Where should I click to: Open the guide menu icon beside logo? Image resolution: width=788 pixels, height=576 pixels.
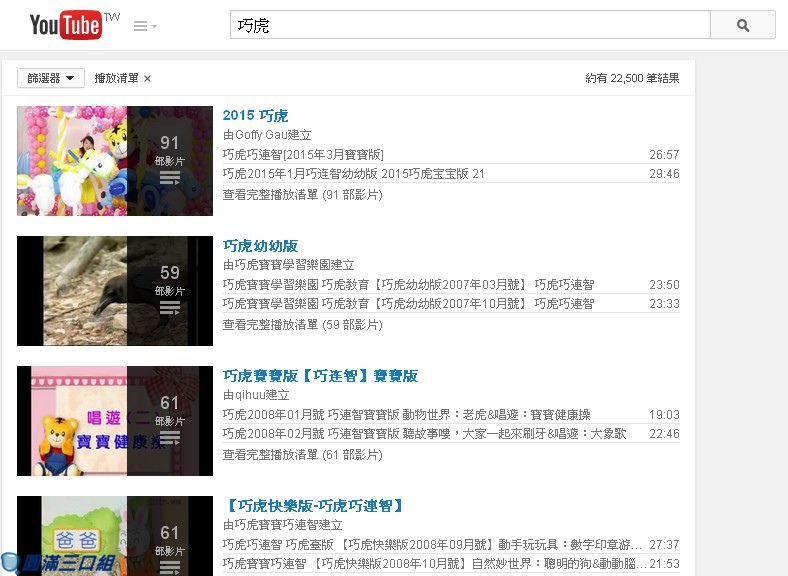click(x=145, y=26)
